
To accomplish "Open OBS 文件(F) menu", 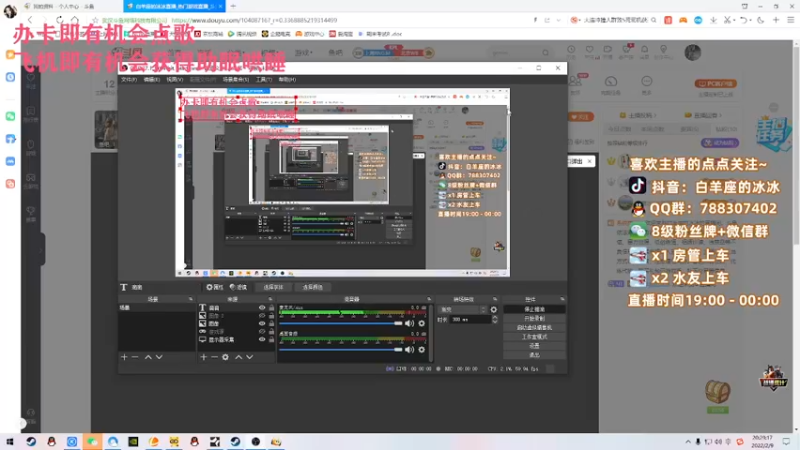I will 129,80.
